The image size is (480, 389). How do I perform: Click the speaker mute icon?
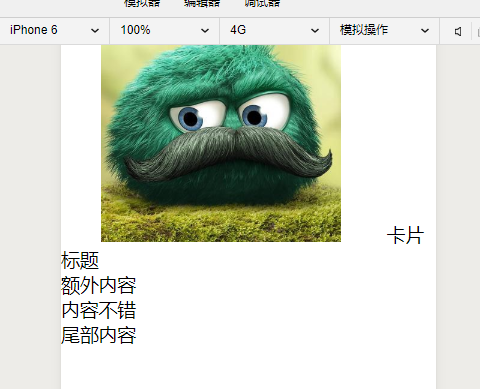point(458,31)
